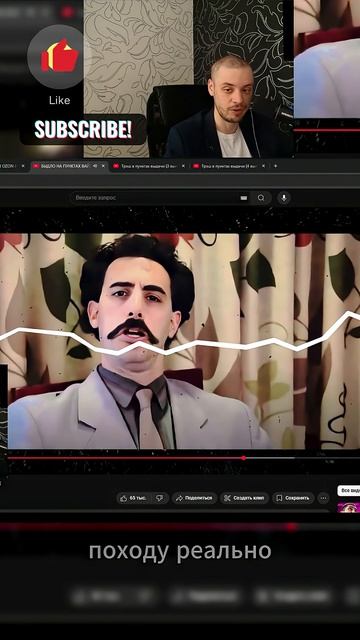
Task: Select the 'Все видео' chip on the right
Action: click(x=349, y=490)
